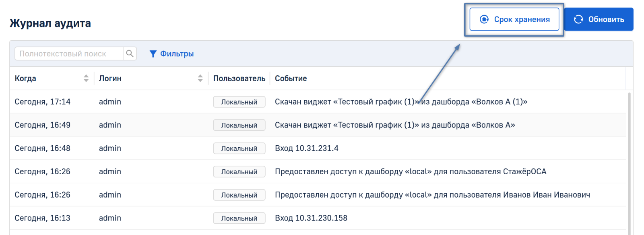This screenshot has width=644, height=235.
Task: Select the Сегодня, 16:49 timestamp
Action: [42, 125]
